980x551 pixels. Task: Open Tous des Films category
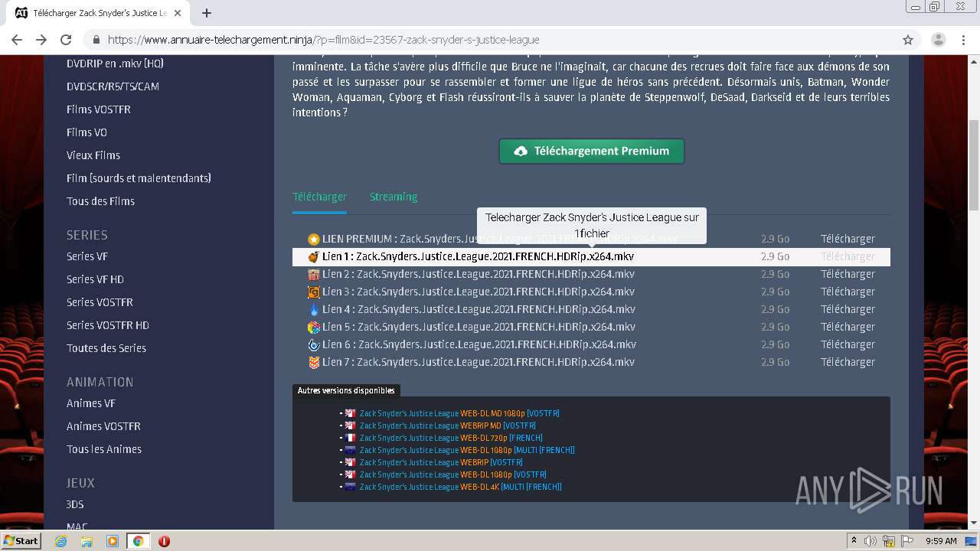[x=100, y=201]
